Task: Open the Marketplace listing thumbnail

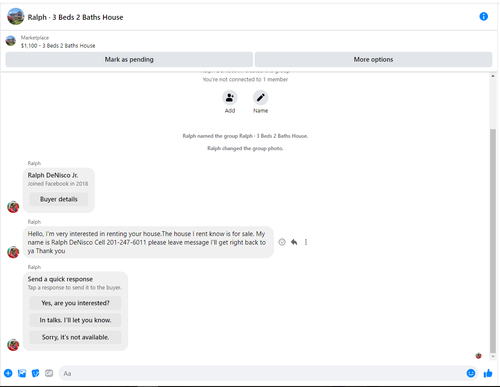Action: tap(11, 41)
